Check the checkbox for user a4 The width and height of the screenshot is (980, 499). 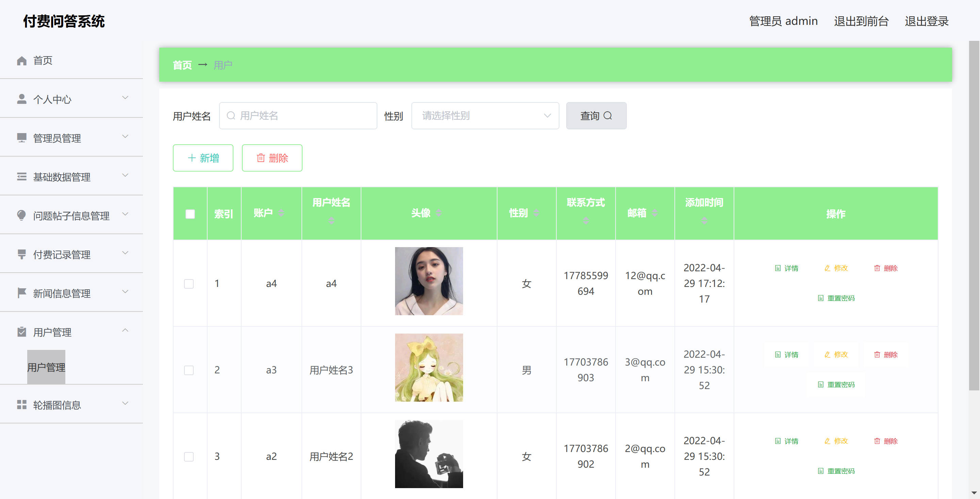pos(189,284)
